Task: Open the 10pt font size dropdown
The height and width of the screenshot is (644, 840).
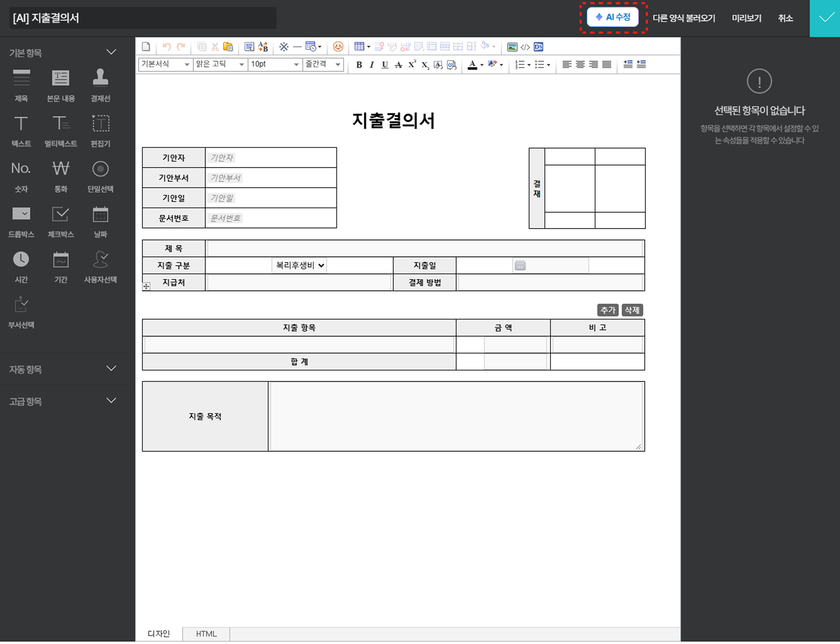Action: pos(275,64)
